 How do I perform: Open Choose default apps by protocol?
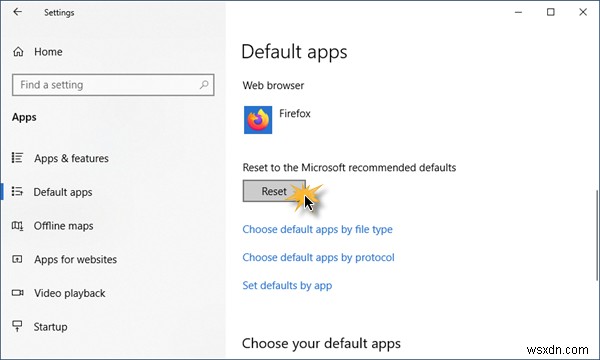[318, 257]
